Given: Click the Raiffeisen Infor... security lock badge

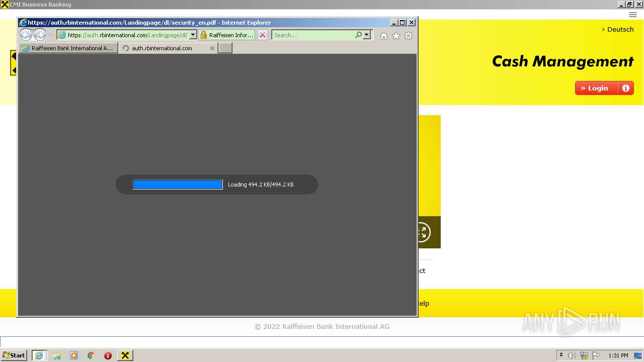Looking at the screenshot, I should coord(227,35).
